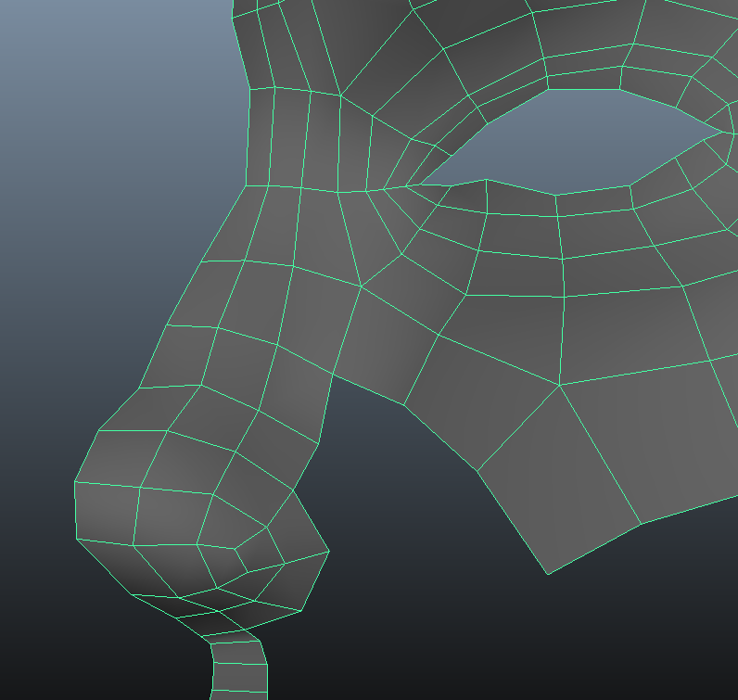Screen dimensions: 738x700
Task: Pick the bottom-most corner vertex of the cheek
Action: point(547,574)
